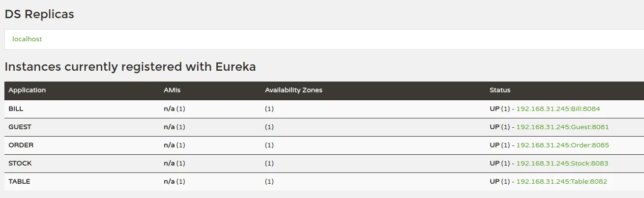The height and width of the screenshot is (198, 644).
Task: Click the n/a AMI cell in BILL row
Action: point(169,109)
